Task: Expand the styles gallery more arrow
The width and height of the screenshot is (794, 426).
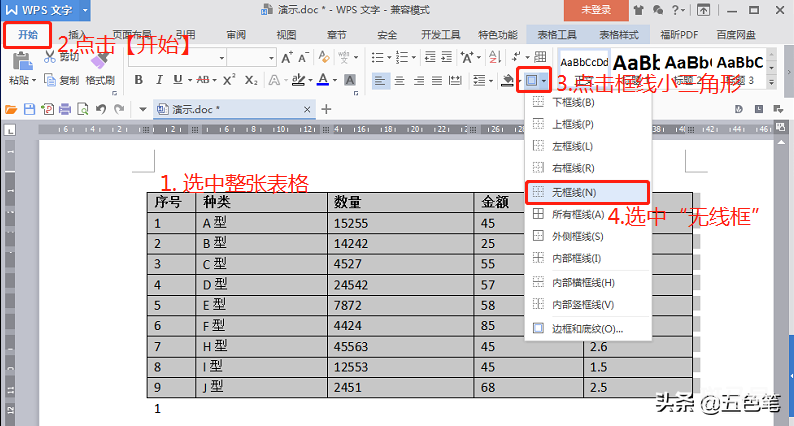Action: (772, 82)
